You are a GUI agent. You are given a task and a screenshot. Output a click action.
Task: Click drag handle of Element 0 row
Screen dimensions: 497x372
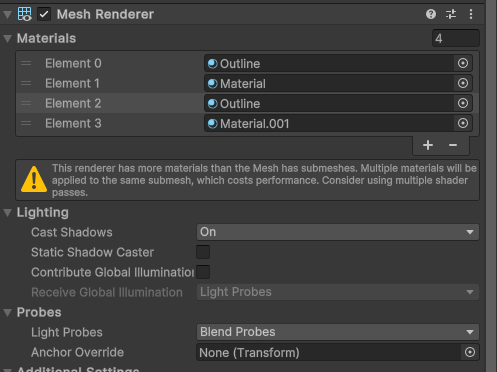[x=26, y=63]
